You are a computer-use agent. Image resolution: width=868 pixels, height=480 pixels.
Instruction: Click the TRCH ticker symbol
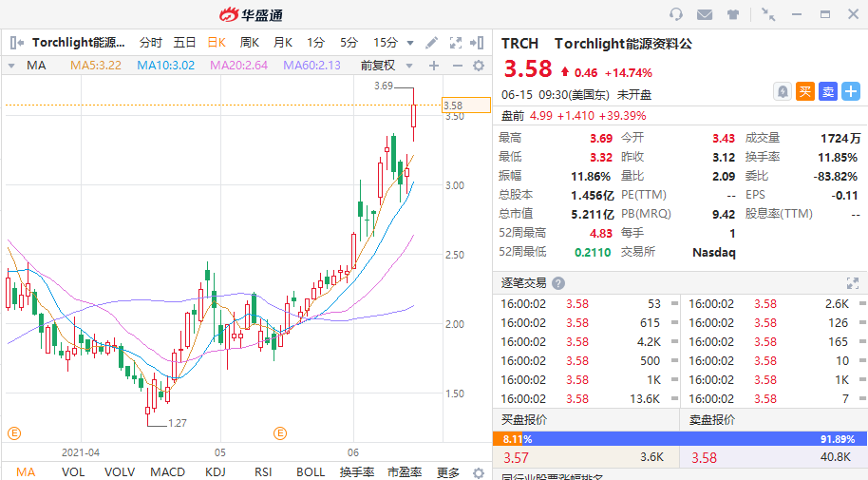[x=519, y=44]
